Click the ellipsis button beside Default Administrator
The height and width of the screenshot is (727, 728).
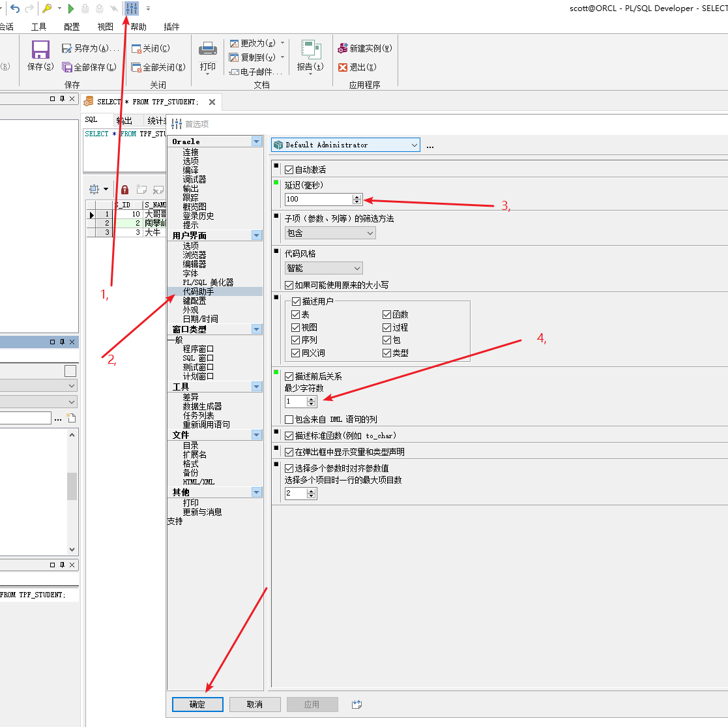point(430,146)
